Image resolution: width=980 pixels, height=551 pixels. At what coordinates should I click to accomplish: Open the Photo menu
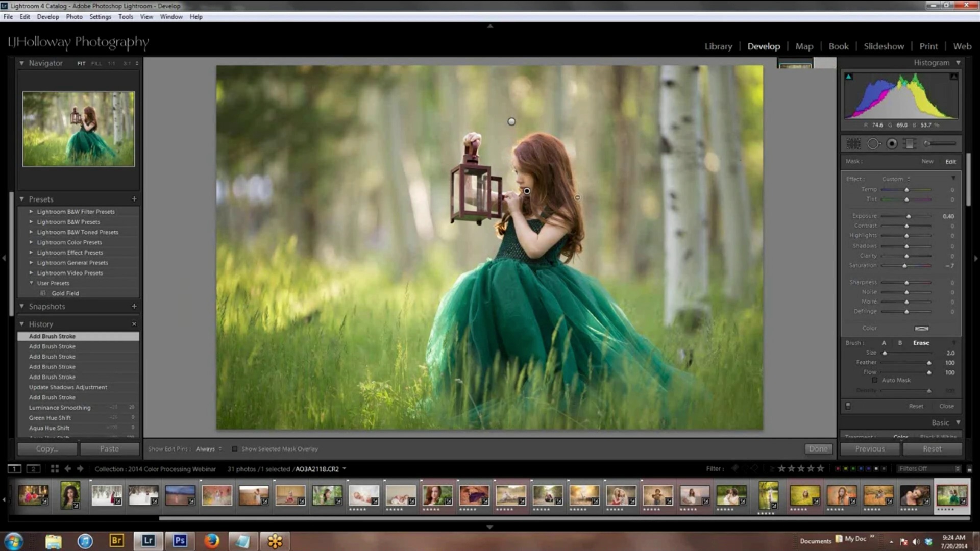coord(74,17)
